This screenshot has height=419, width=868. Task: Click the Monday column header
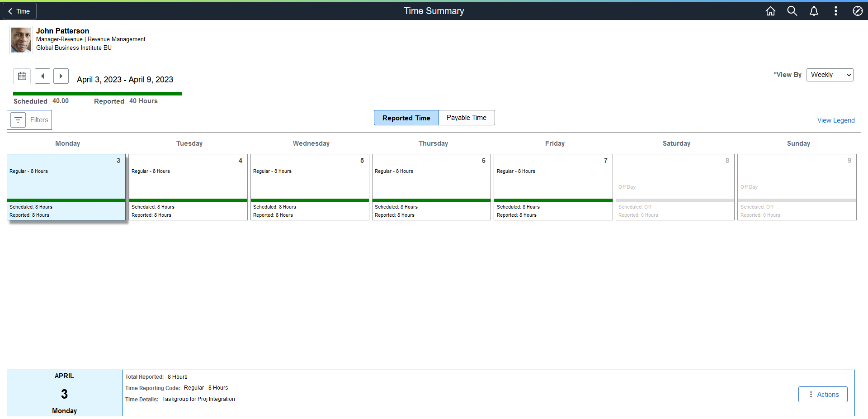pos(67,143)
